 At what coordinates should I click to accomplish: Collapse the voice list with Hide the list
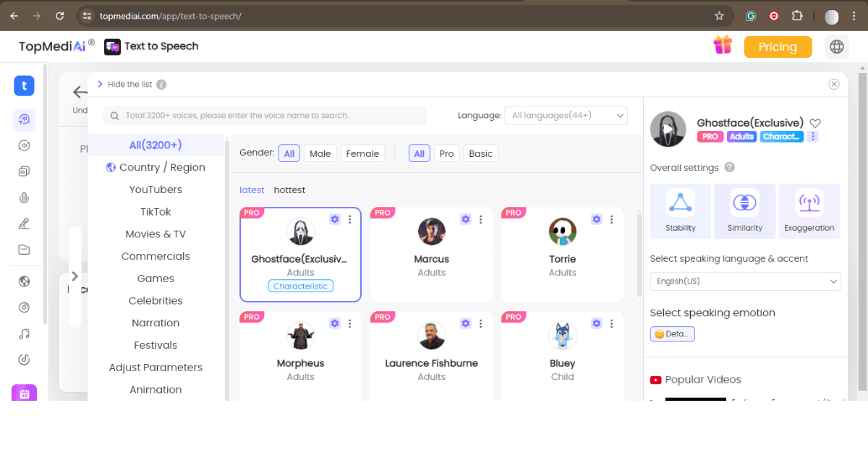tap(124, 85)
